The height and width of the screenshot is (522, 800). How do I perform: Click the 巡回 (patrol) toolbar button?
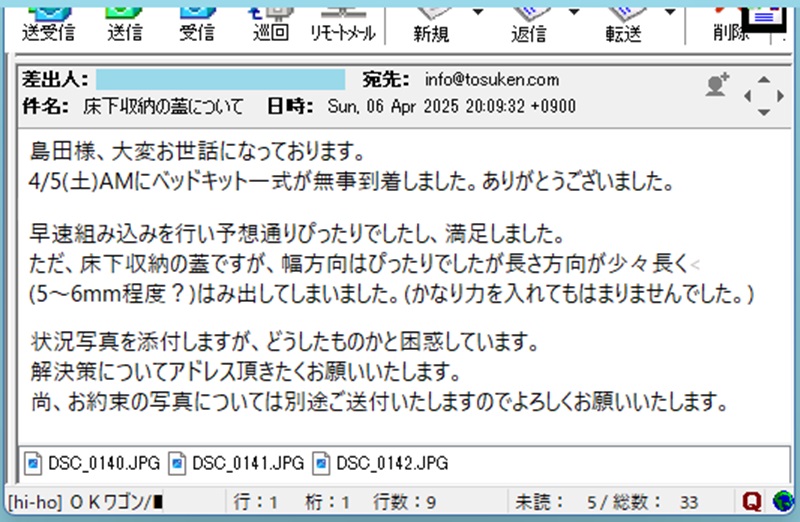tap(271, 23)
